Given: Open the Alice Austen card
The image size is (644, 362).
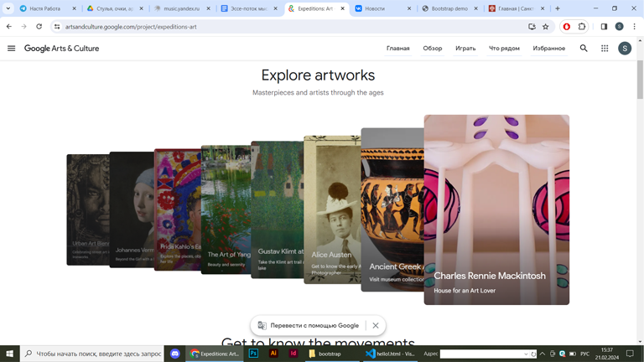Looking at the screenshot, I should click(x=332, y=209).
